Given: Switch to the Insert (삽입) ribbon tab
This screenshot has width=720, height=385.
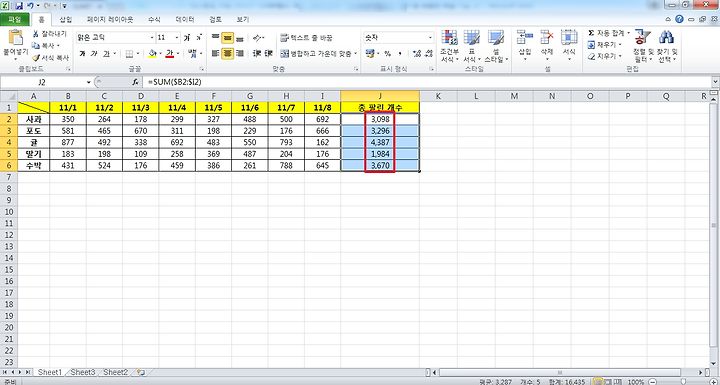Looking at the screenshot, I should (66, 20).
